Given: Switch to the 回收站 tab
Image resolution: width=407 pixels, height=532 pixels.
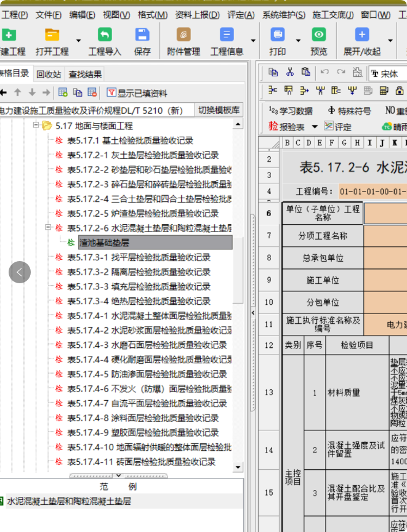Looking at the screenshot, I should coord(49,75).
